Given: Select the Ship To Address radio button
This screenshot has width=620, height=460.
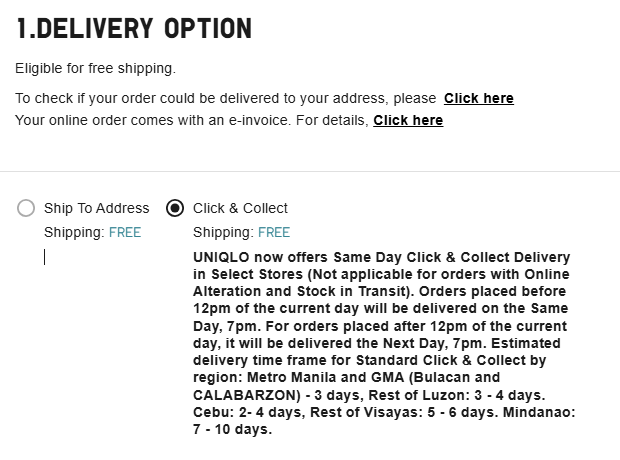Looking at the screenshot, I should click(26, 208).
